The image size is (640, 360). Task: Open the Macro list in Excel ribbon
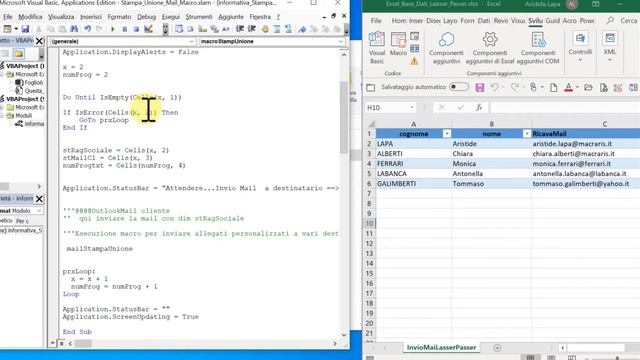(398, 44)
